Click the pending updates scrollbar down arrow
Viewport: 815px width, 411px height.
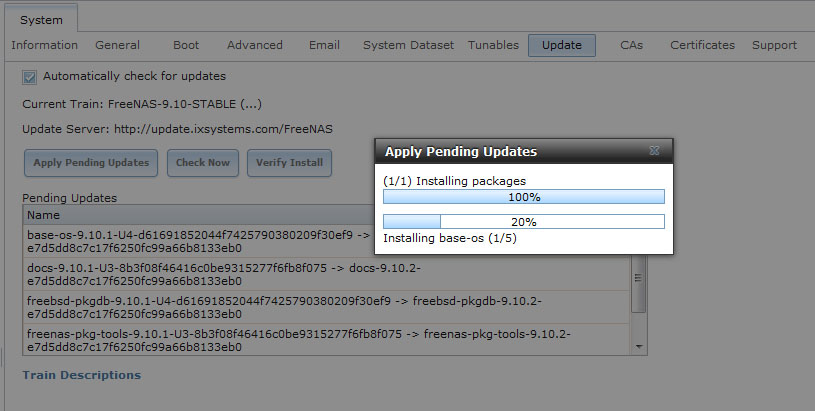640,345
